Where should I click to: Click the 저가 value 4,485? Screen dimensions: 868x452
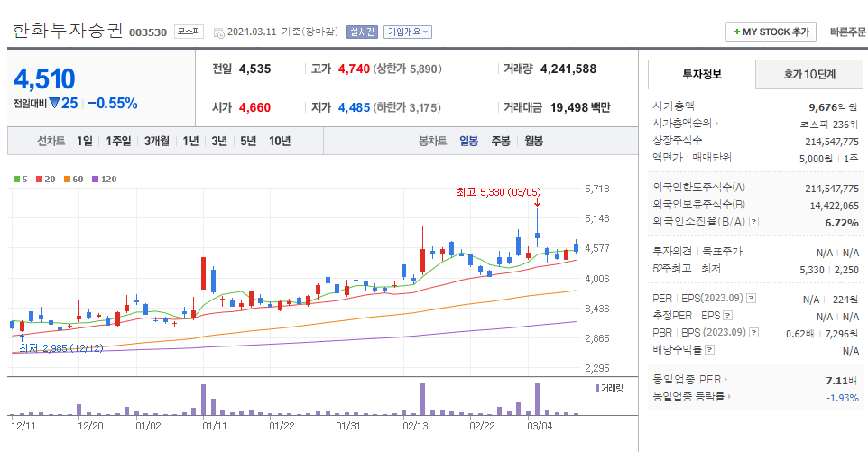[354, 107]
